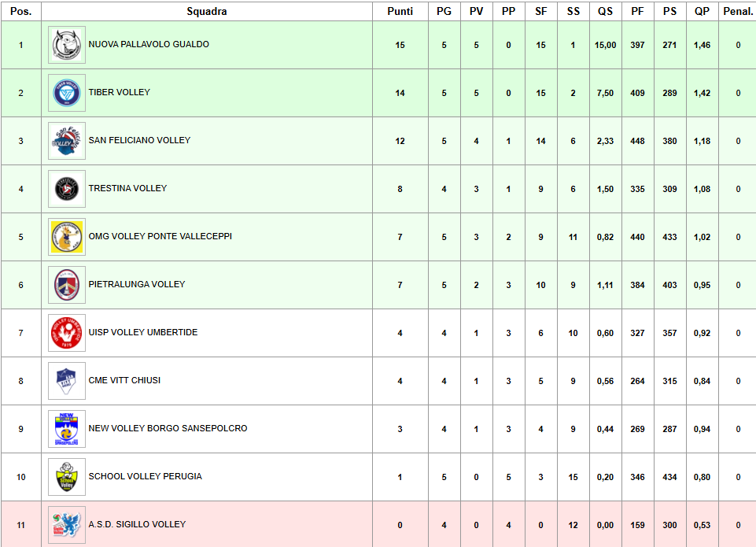Open the TRESTINA VOLLEY team name
This screenshot has width=756, height=547.
[127, 189]
